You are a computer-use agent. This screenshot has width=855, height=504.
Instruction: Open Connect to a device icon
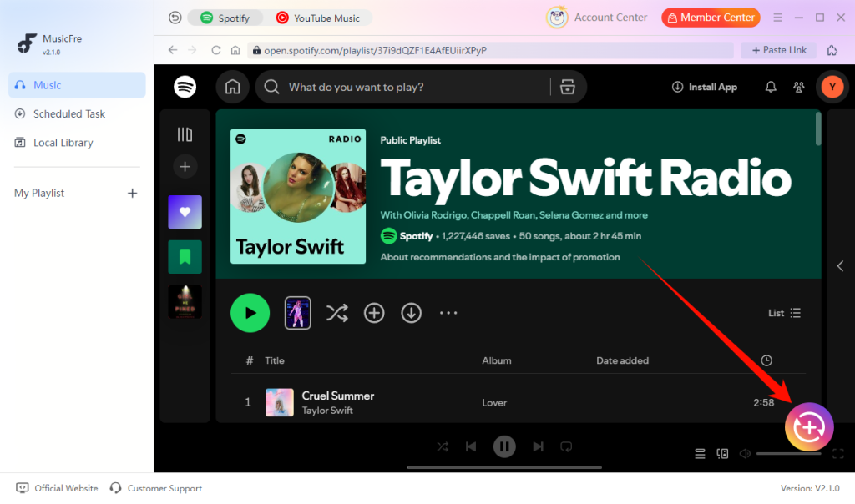pos(722,453)
